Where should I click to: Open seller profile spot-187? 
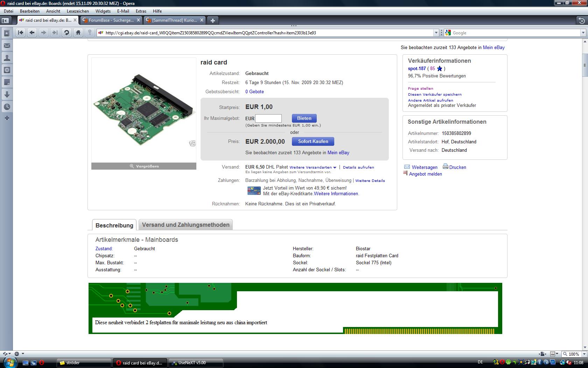pos(417,68)
